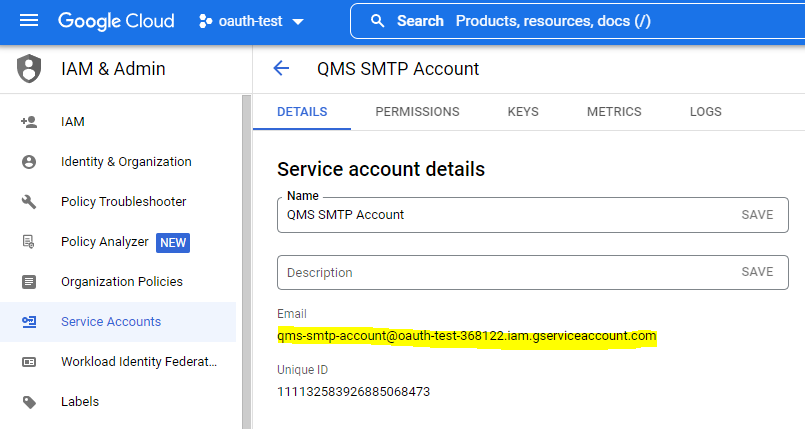Click the Labels tag icon
Viewport: 805px width, 429px height.
click(x=29, y=402)
